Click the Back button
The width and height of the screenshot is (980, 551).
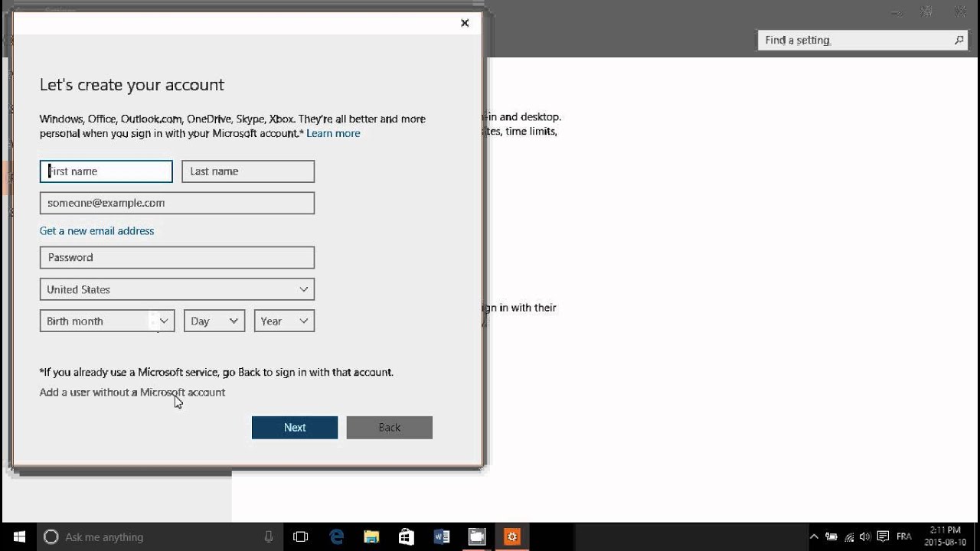point(390,428)
